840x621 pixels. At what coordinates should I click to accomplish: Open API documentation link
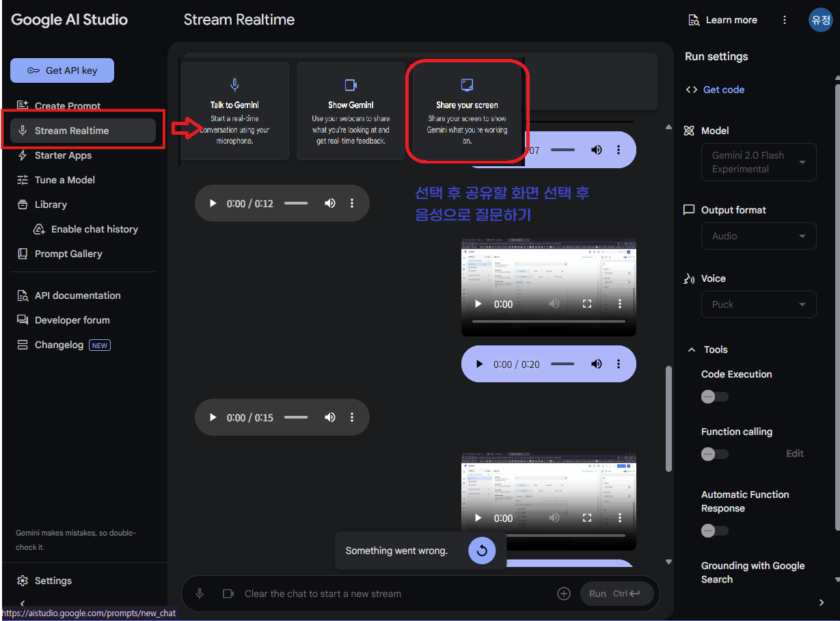[x=77, y=295]
